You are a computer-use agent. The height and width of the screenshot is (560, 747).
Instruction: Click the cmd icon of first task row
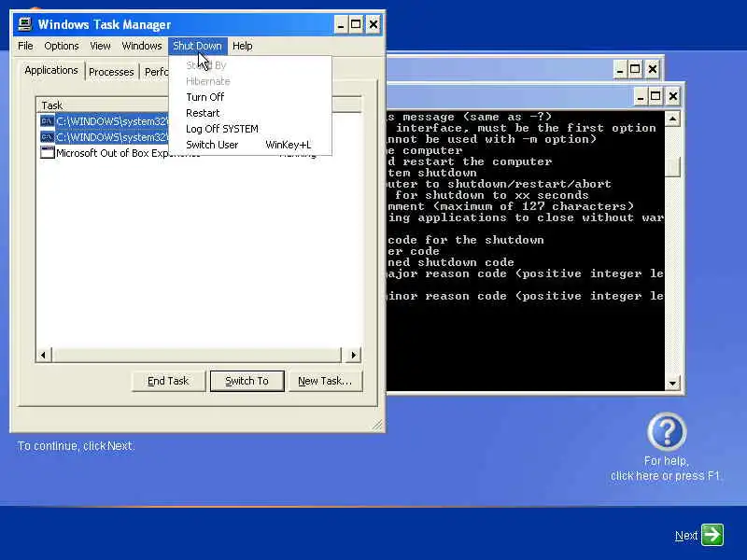coord(47,121)
